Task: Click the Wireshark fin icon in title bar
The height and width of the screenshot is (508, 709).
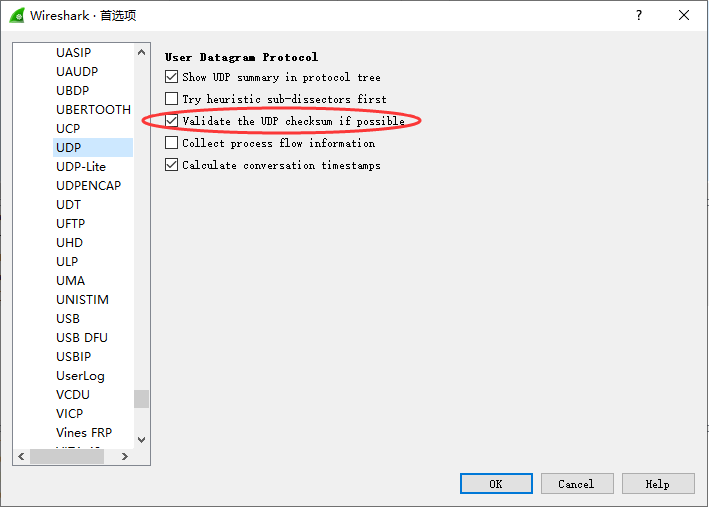Action: (17, 15)
